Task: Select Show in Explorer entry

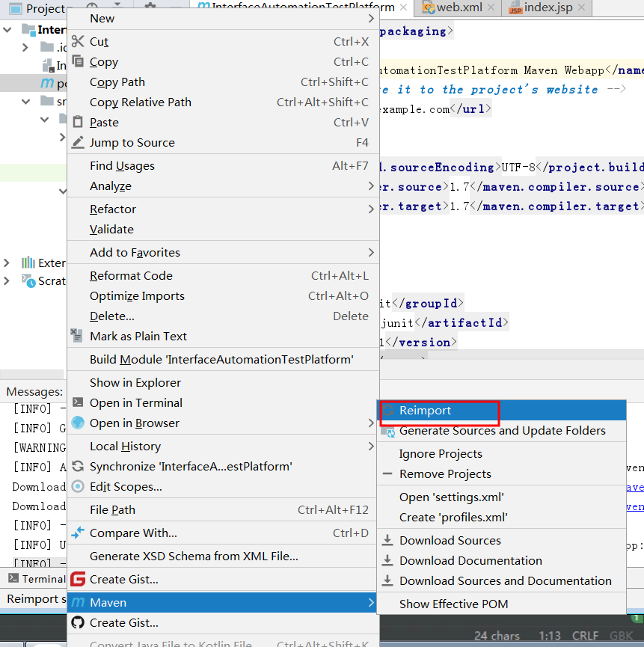Action: 223,382
